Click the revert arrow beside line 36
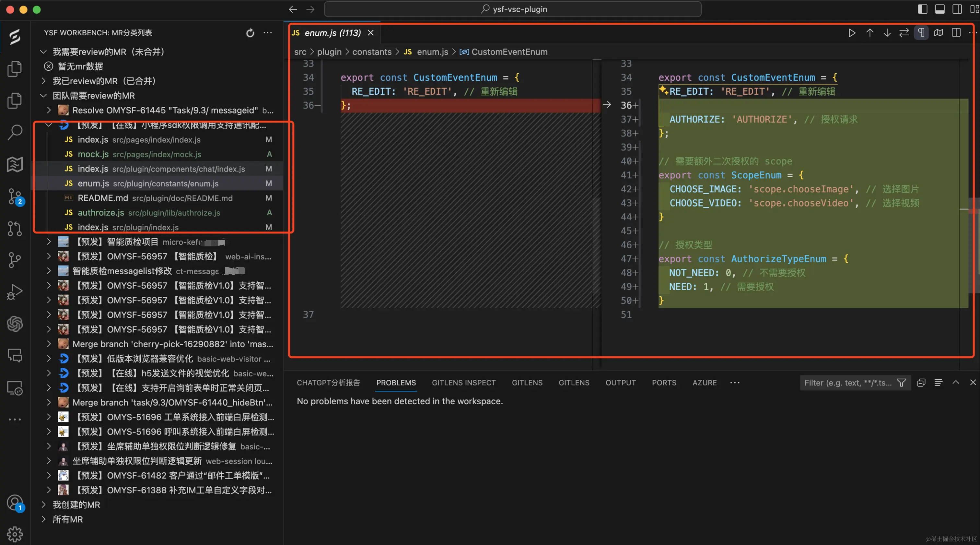Viewport: 980px width, 545px height. click(607, 104)
